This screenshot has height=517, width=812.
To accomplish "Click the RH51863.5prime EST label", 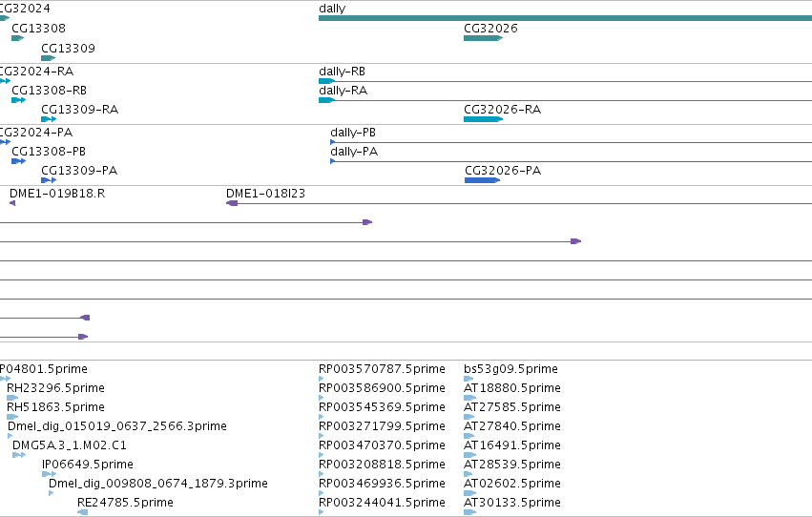I will tap(55, 407).
